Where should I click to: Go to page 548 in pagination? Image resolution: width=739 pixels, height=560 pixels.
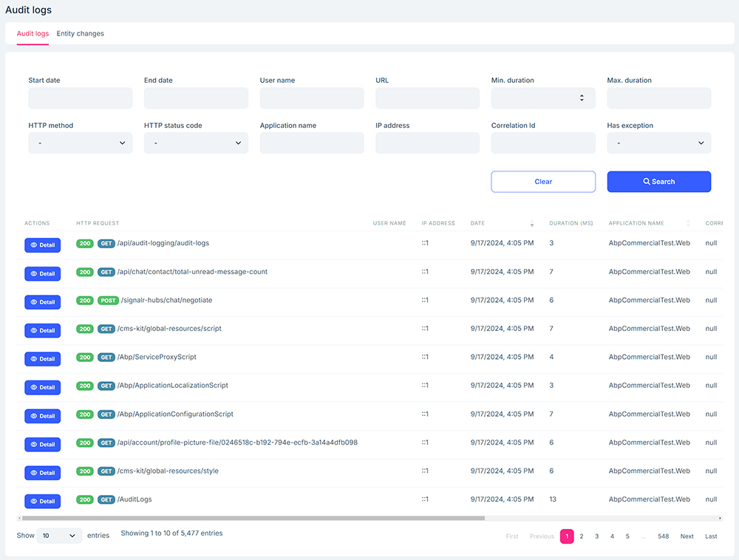(663, 536)
